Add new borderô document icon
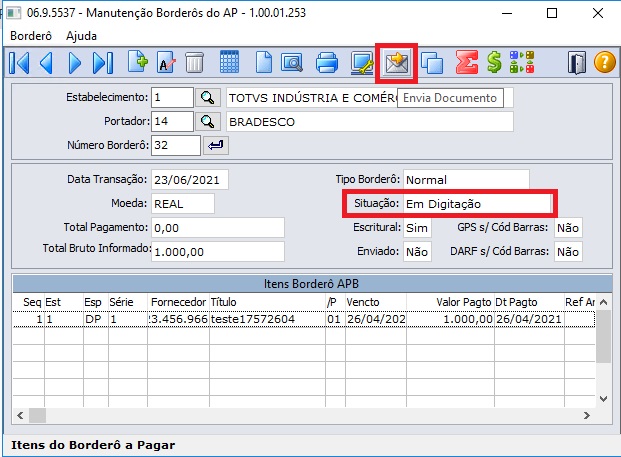Viewport: 621px width, 457px height. (138, 62)
